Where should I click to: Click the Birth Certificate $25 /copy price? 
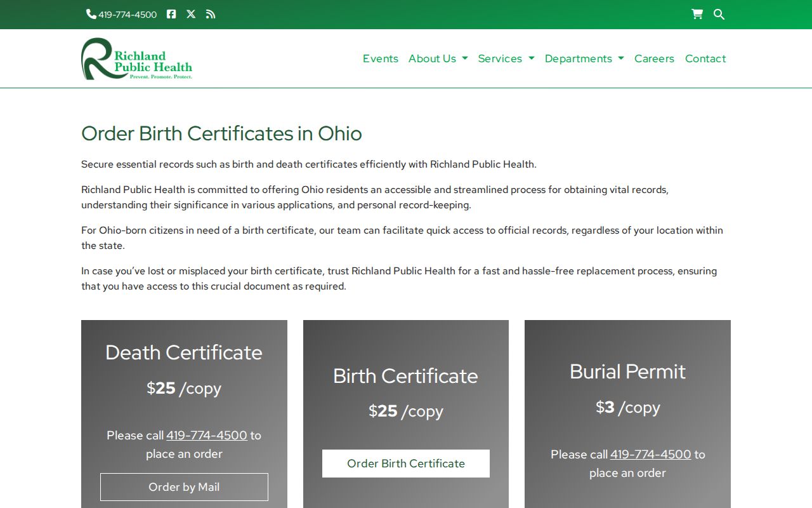pos(406,411)
